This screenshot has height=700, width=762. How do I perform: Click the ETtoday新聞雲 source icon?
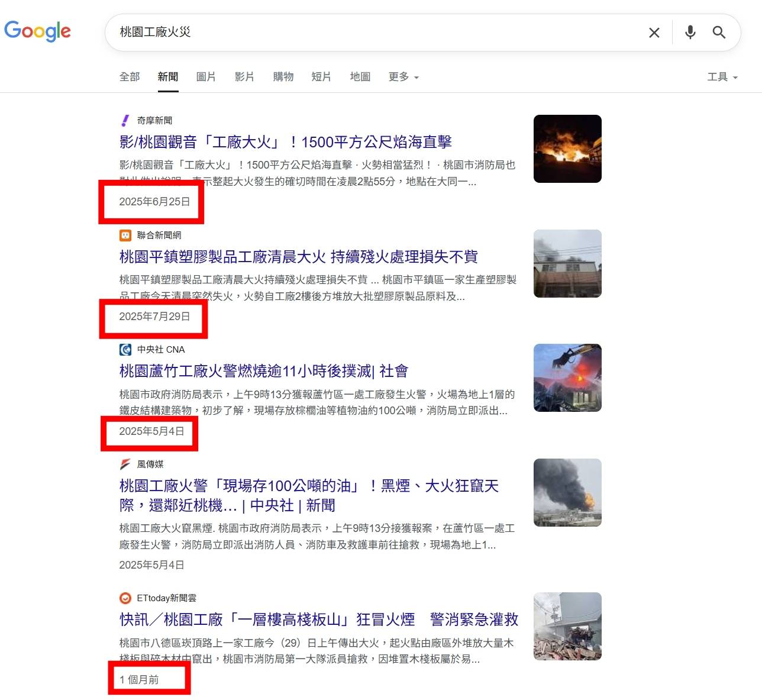125,598
